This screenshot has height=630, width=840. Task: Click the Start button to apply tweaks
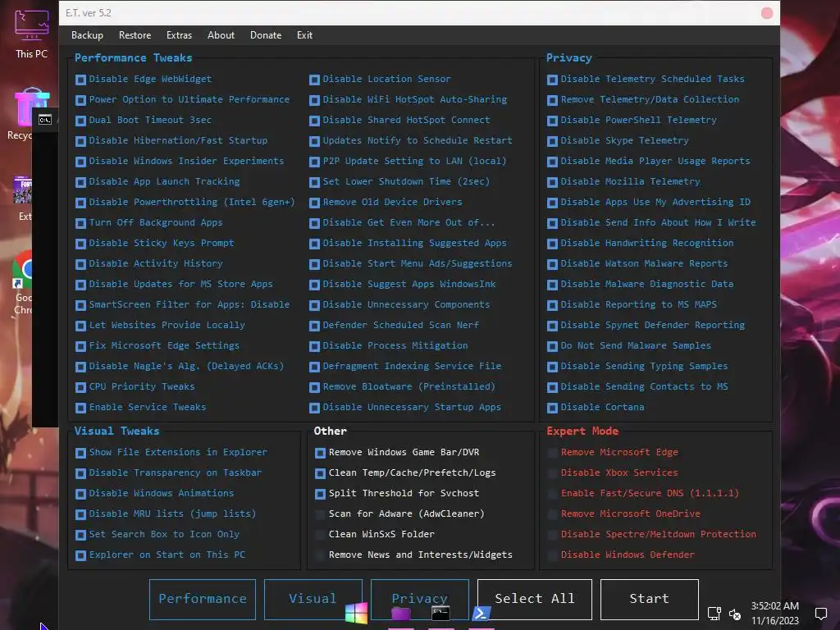point(650,599)
